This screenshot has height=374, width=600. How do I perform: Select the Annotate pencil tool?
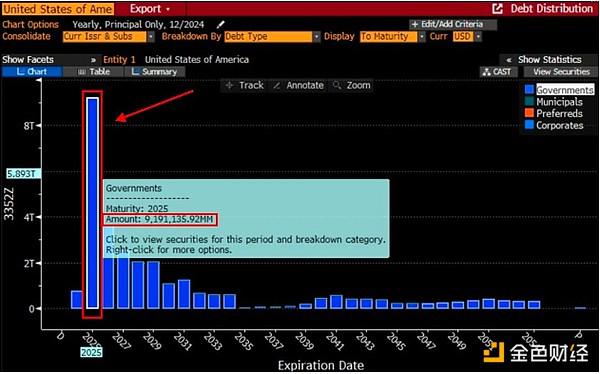pos(298,85)
